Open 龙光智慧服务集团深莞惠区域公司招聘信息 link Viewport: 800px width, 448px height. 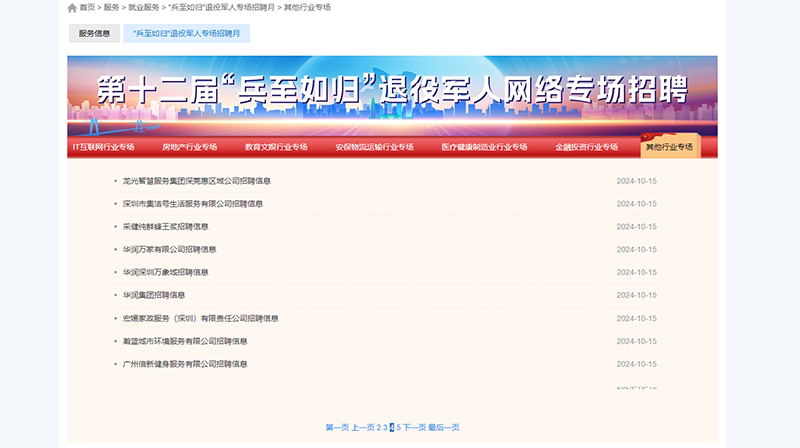[x=196, y=181]
